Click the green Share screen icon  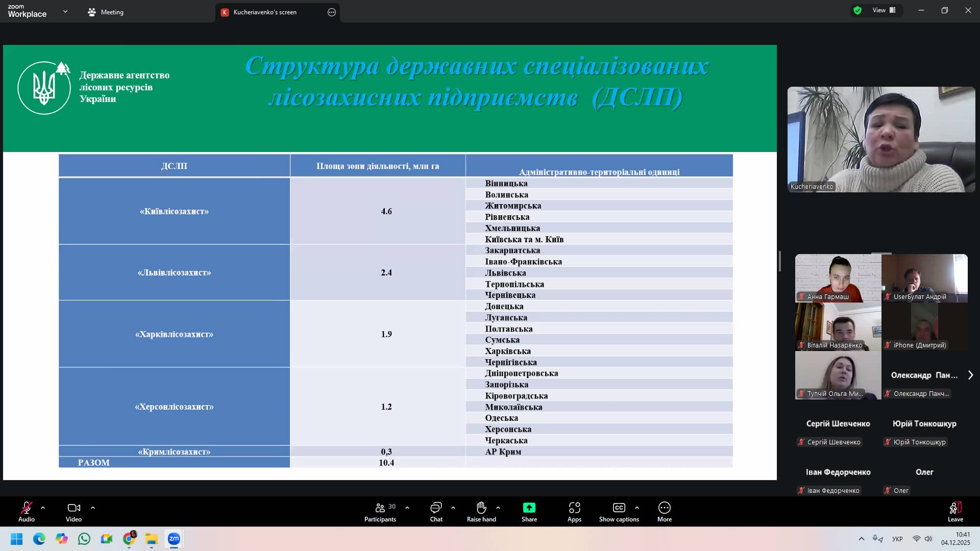[x=529, y=508]
